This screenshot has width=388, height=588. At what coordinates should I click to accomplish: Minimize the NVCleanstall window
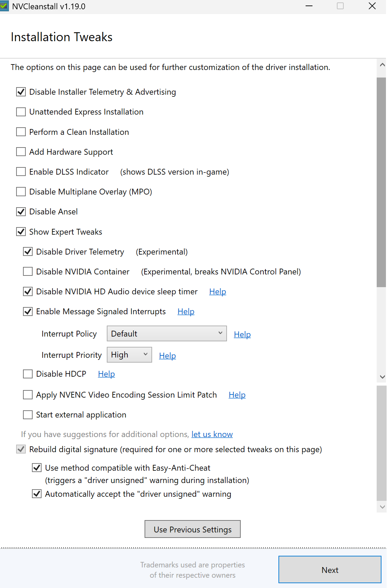coord(309,6)
